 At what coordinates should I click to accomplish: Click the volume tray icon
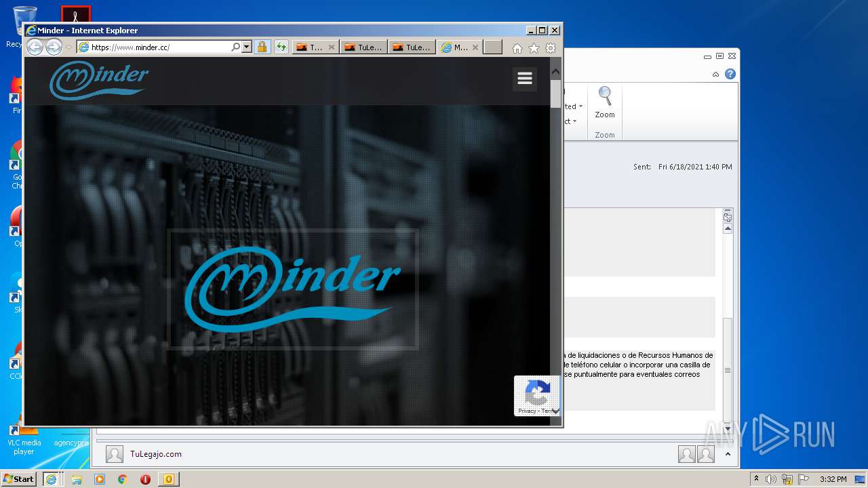pos(771,479)
